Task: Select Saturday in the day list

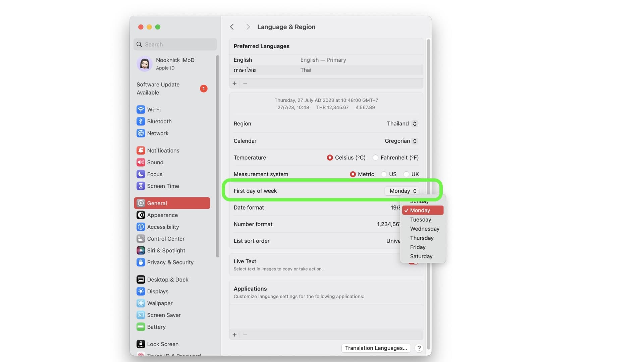Action: click(x=421, y=256)
